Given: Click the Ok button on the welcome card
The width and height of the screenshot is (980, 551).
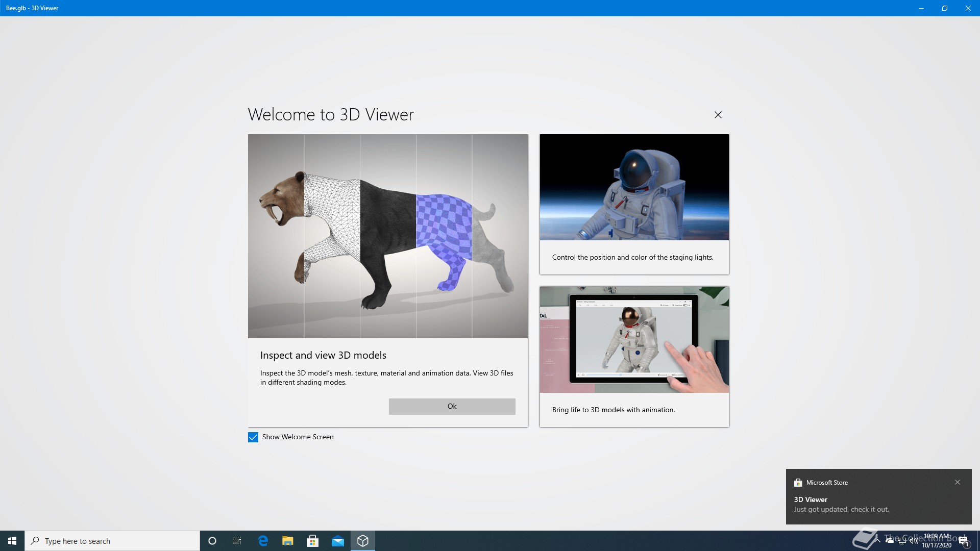Looking at the screenshot, I should [452, 406].
